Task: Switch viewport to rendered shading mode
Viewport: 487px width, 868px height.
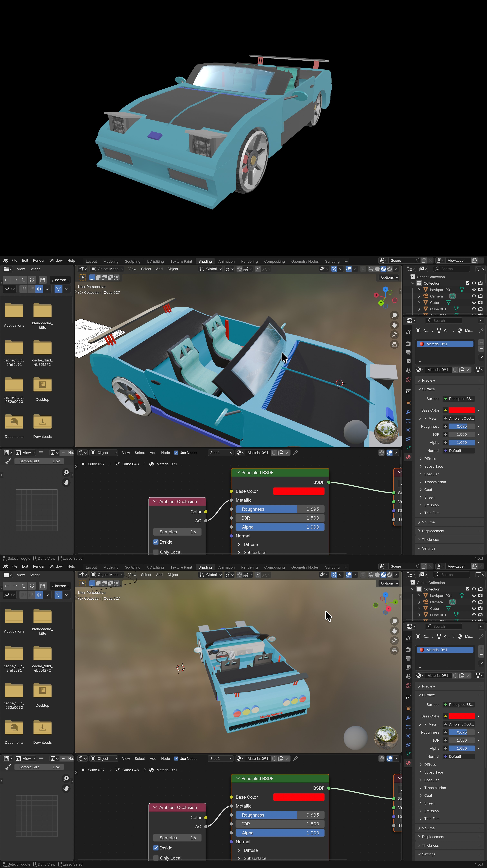Action: click(x=390, y=269)
